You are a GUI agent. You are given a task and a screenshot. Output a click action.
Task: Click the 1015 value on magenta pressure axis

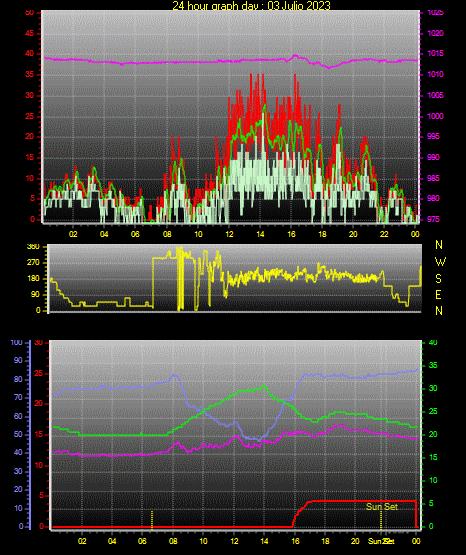pyautogui.click(x=435, y=53)
